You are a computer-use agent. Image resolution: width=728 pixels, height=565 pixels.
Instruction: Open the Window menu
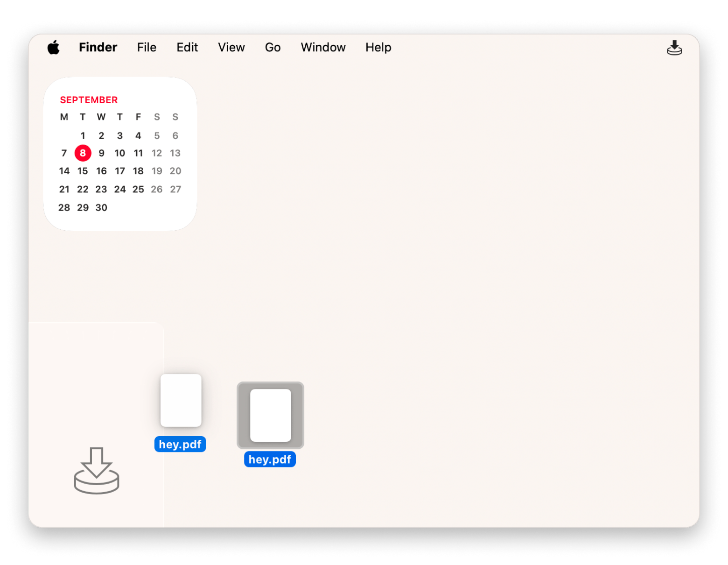[323, 47]
